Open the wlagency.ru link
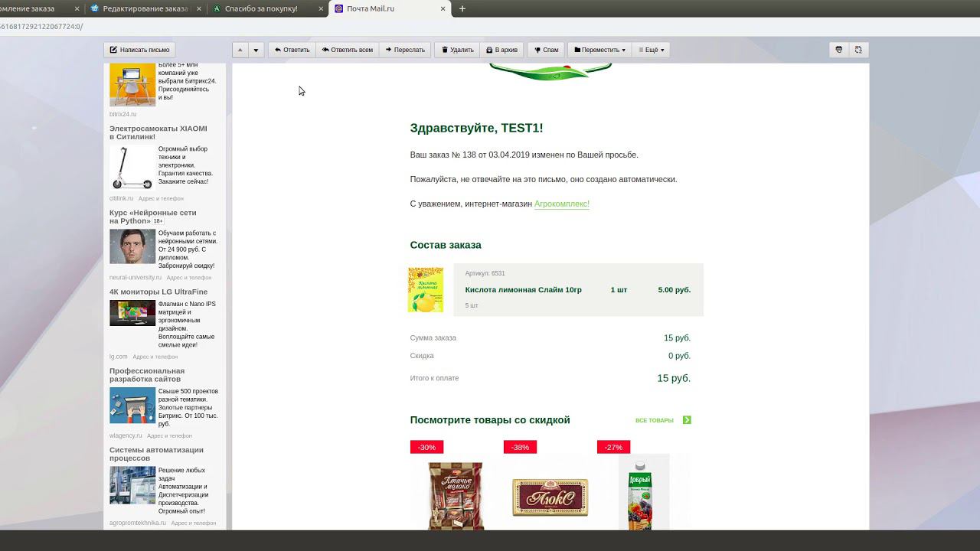This screenshot has height=551, width=980. tap(126, 435)
